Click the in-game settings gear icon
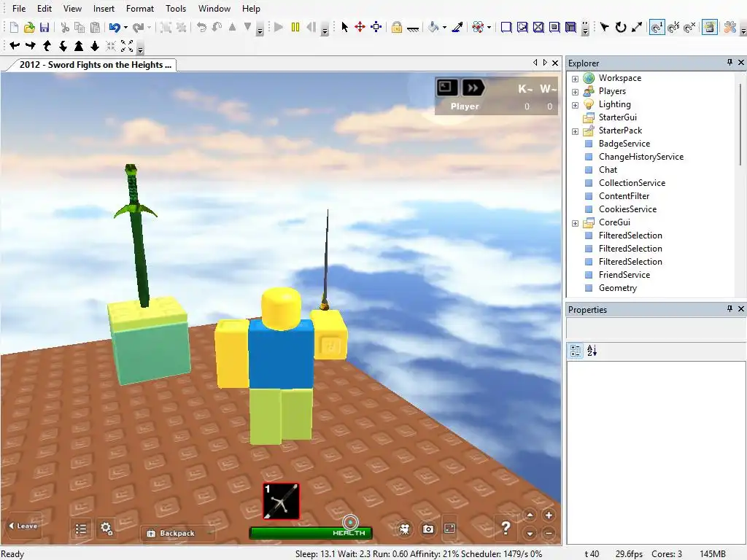The image size is (747, 560). (x=107, y=528)
